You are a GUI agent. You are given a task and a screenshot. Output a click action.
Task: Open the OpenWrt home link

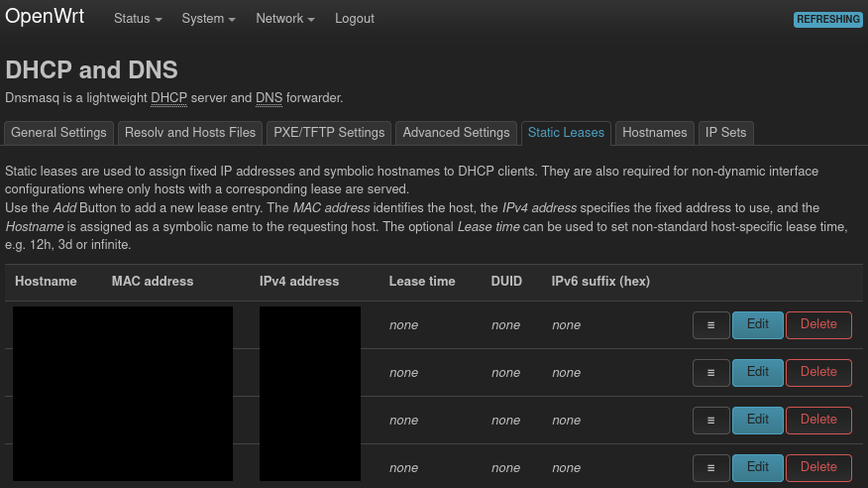pos(45,17)
